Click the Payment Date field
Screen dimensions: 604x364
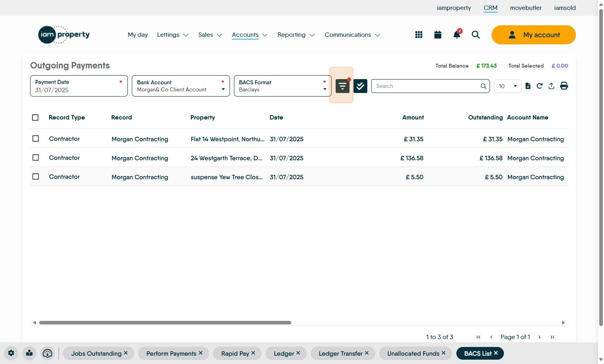pyautogui.click(x=79, y=86)
